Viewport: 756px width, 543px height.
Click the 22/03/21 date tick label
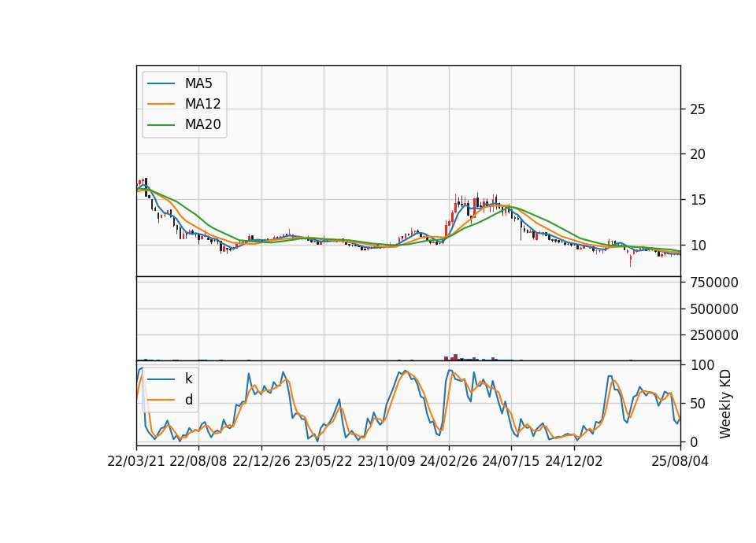click(x=136, y=461)
